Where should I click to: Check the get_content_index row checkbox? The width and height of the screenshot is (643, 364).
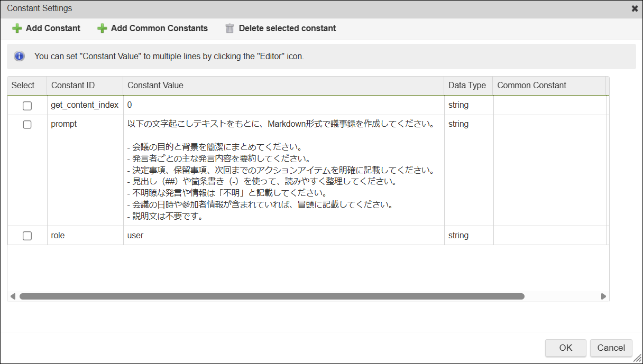tap(27, 106)
